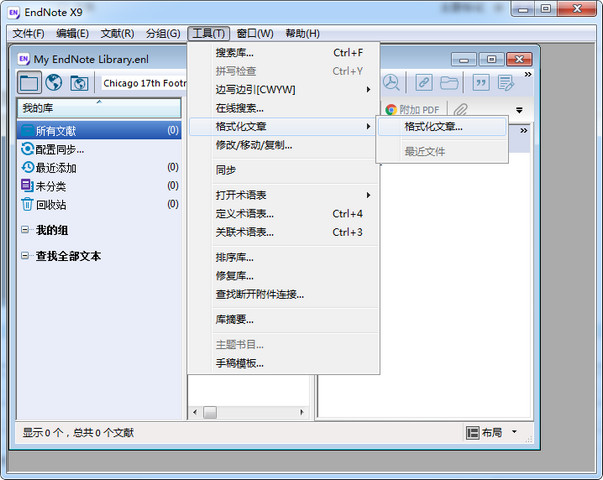
Task: Click the EndNote X9 title bar app icon
Action: (13, 12)
